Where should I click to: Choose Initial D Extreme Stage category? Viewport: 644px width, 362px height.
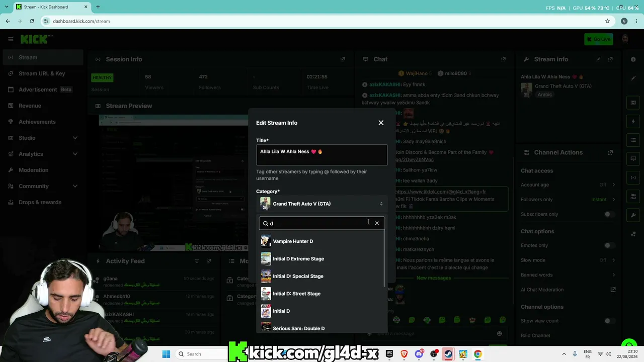tap(321, 259)
